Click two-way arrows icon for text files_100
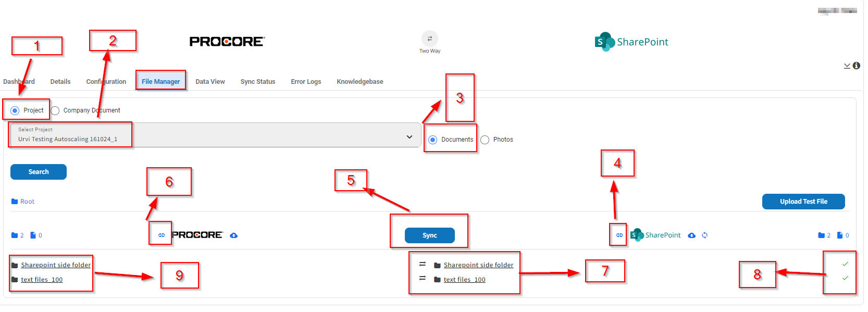The image size is (868, 312). coord(423,278)
